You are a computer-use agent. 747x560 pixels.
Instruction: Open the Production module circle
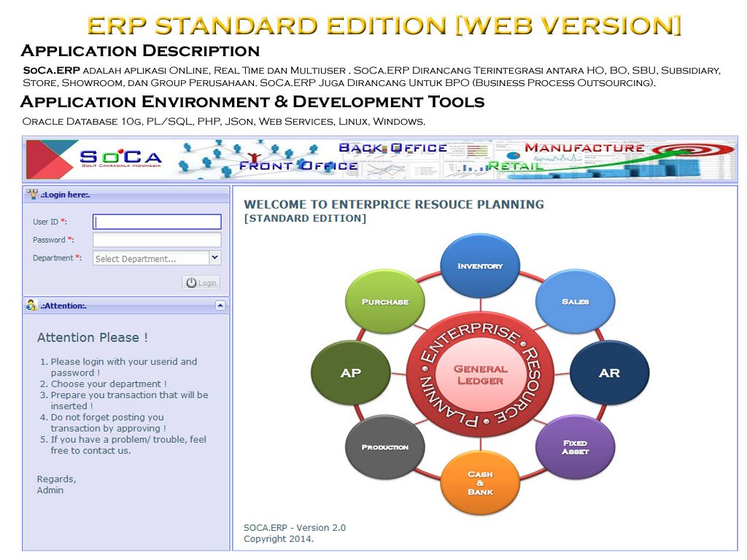[385, 447]
